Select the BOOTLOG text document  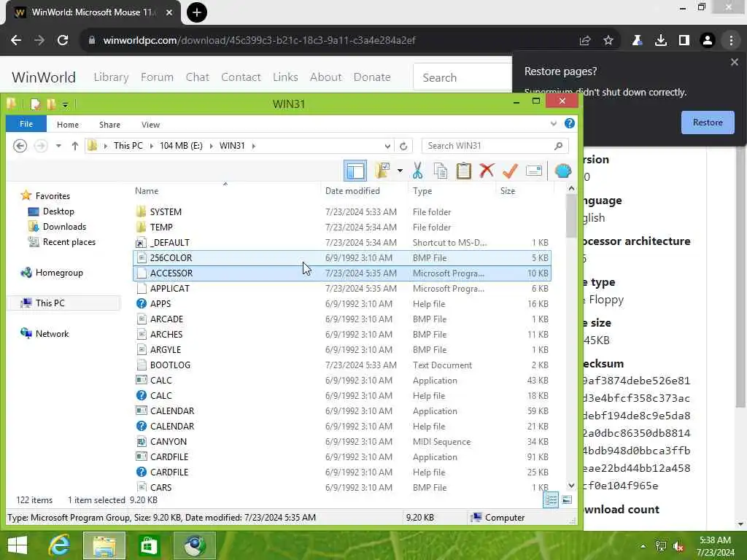[x=342, y=365]
